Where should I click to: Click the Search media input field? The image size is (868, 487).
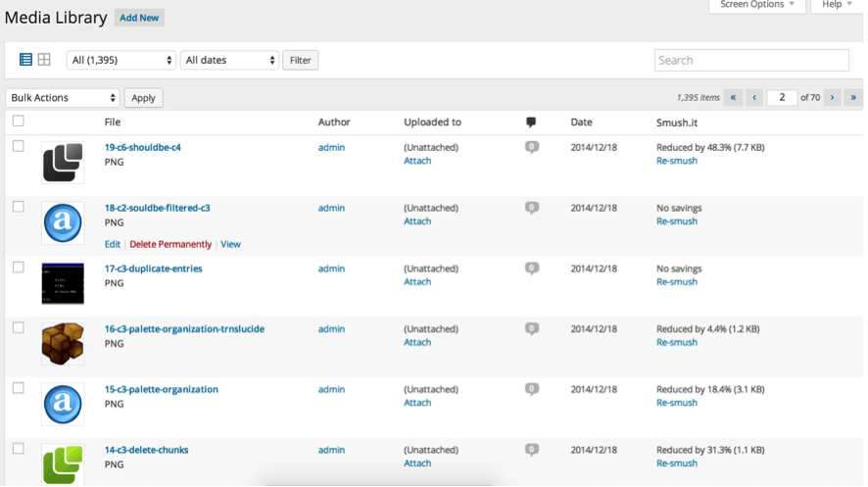point(751,60)
